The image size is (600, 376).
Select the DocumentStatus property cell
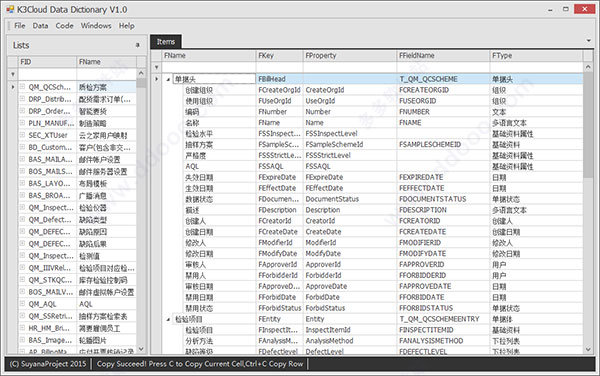pos(350,199)
